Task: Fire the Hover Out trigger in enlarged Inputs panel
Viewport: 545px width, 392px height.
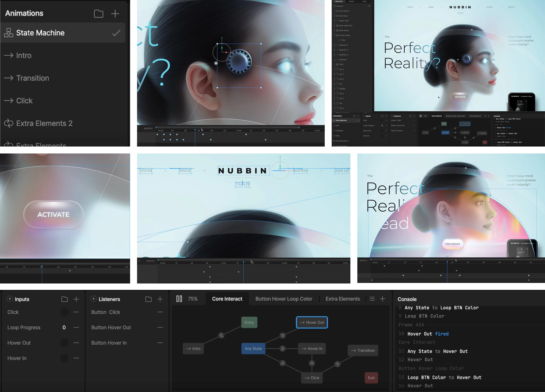Action: tap(64, 343)
